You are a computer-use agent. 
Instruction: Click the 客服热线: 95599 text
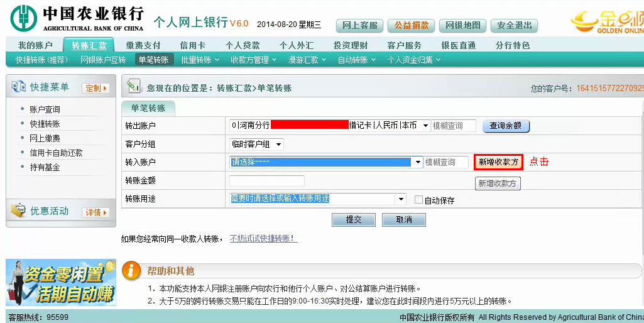coord(38,317)
